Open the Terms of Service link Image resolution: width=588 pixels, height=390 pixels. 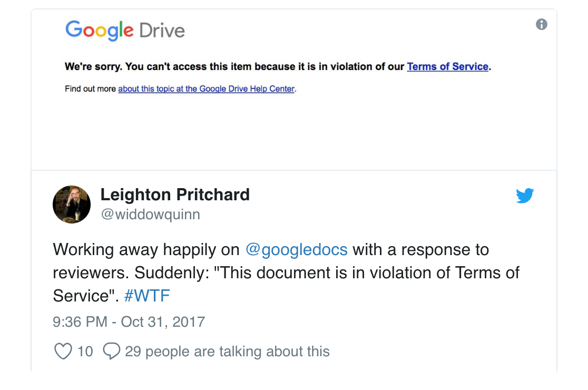[447, 67]
